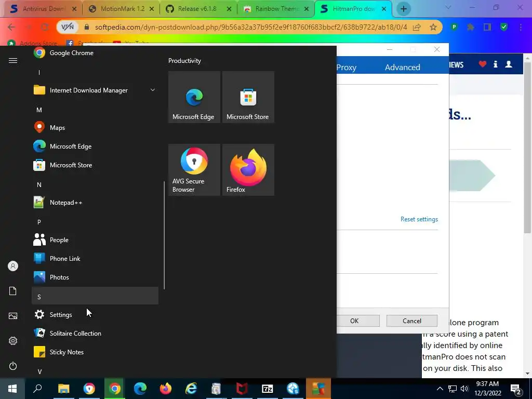Click the Start menu app list scrollbar
The height and width of the screenshot is (399, 532).
pyautogui.click(x=164, y=235)
